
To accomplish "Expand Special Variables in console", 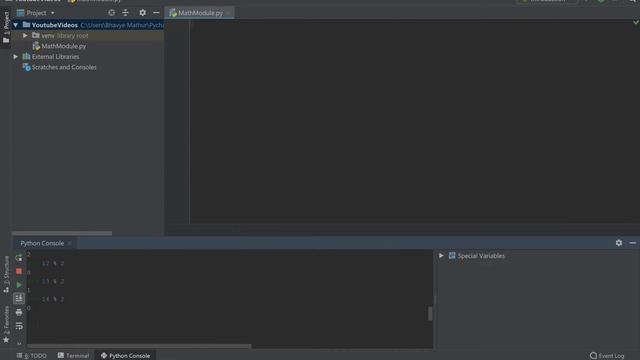I will [441, 256].
